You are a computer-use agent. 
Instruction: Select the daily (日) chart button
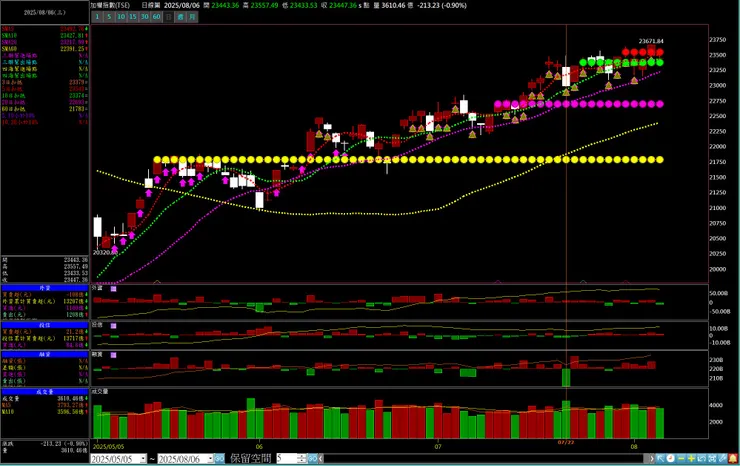click(168, 17)
